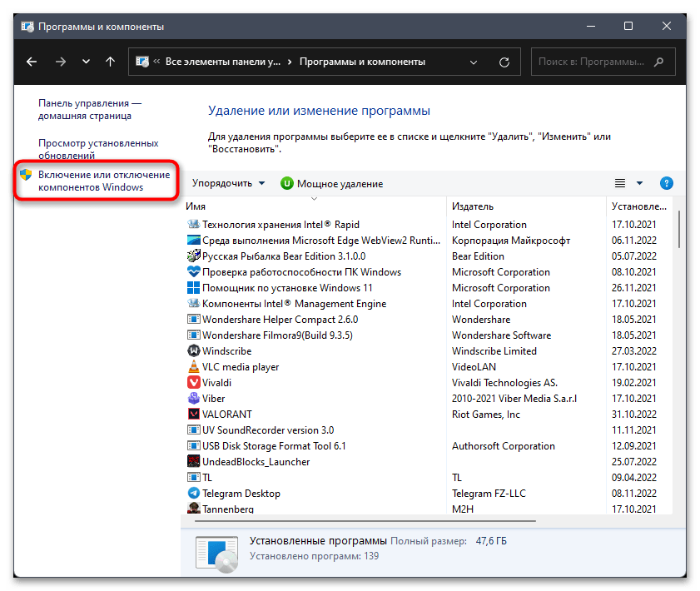Click the Windows 11 Installation Assistant icon
Image resolution: width=700 pixels, height=591 pixels.
(193, 287)
